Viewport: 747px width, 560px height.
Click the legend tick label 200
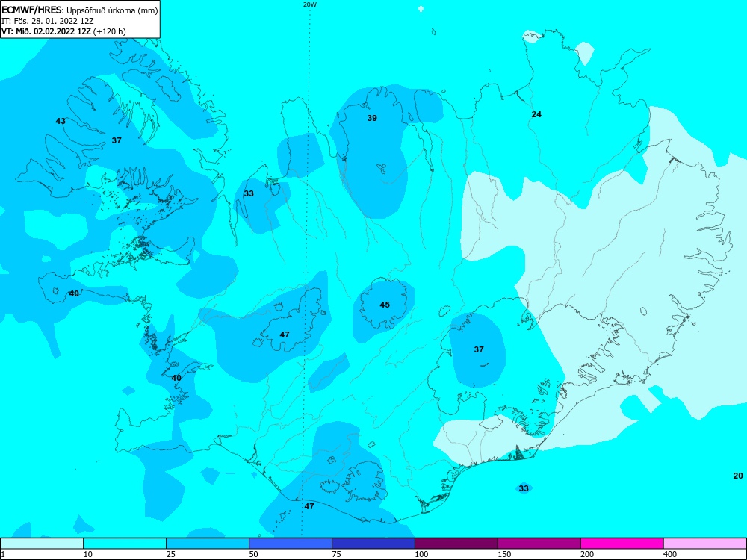pos(587,554)
